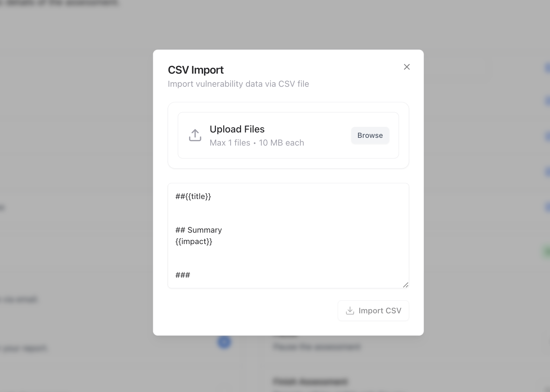Image resolution: width=550 pixels, height=392 pixels.
Task: Click the CSV Import dialog title
Action: click(196, 70)
